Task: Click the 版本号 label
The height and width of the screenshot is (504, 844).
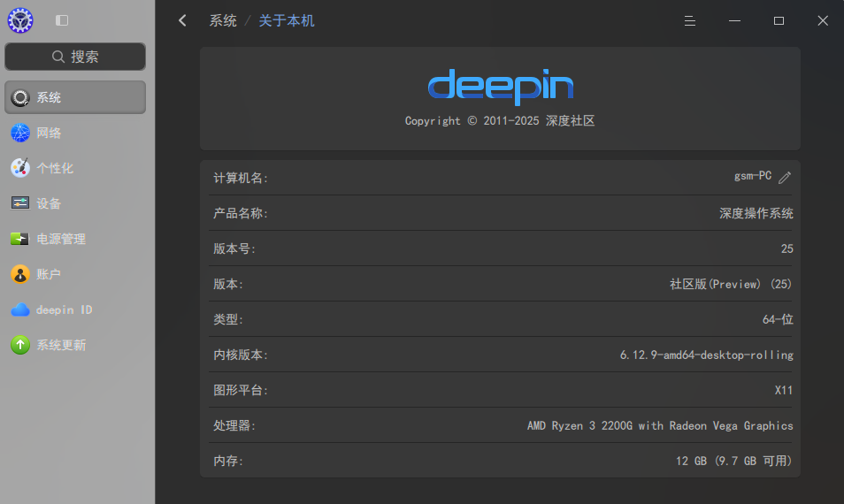Action: pyautogui.click(x=234, y=248)
